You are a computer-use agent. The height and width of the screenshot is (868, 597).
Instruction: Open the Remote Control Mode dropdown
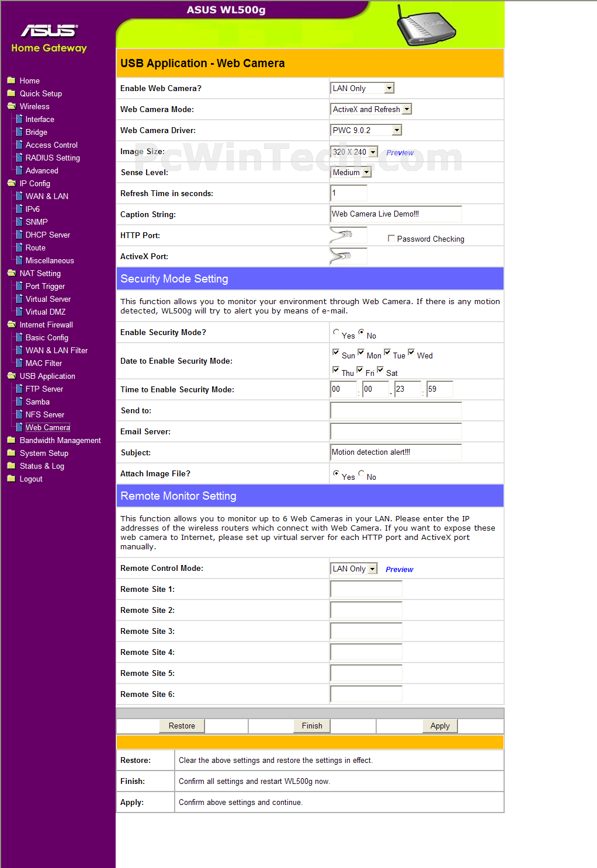354,569
